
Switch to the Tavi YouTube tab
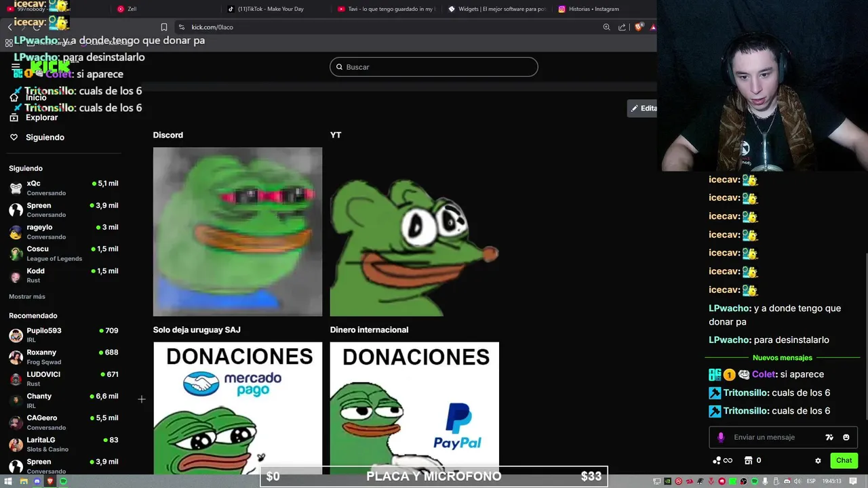pos(385,9)
